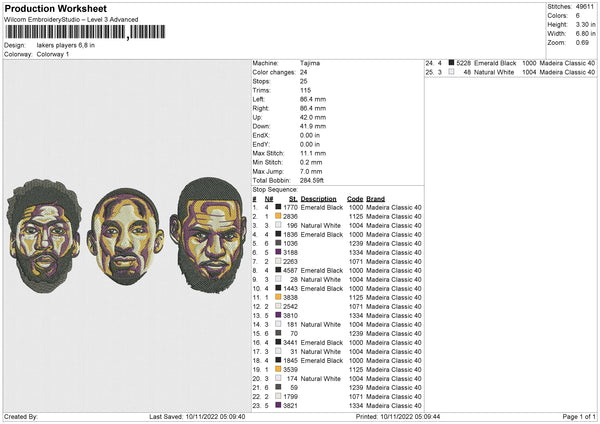Click the Height value 3.30 in
The height and width of the screenshot is (424, 600).
pos(585,24)
